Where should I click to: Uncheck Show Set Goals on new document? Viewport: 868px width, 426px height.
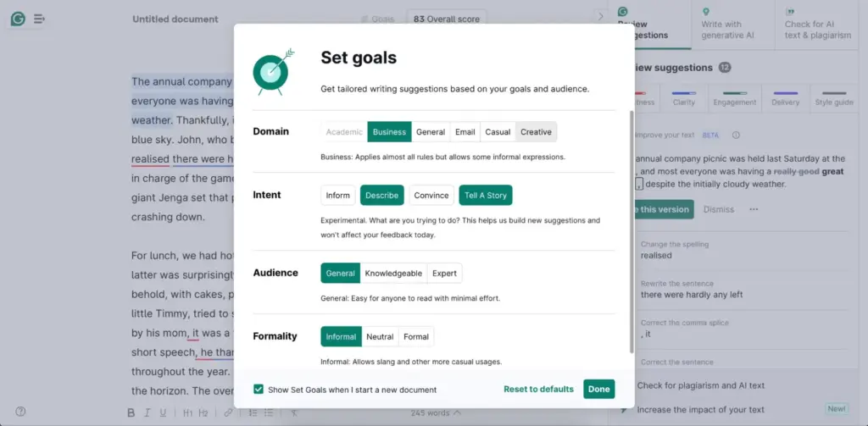click(259, 390)
